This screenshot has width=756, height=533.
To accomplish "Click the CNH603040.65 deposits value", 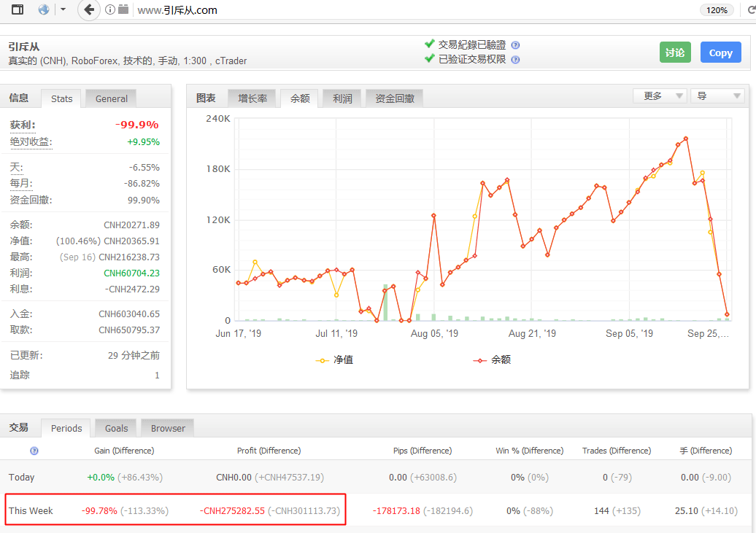I will click(129, 314).
